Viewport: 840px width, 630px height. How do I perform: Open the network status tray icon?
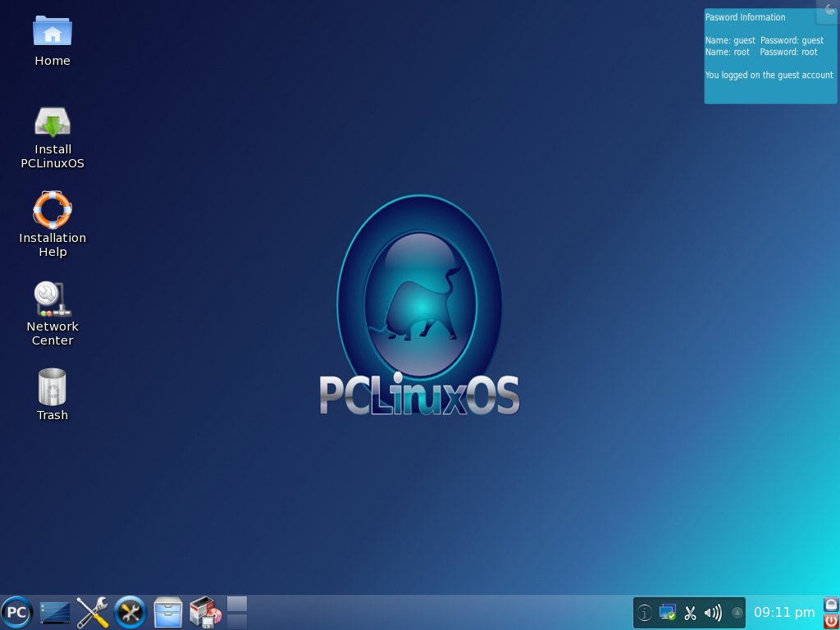(x=668, y=612)
